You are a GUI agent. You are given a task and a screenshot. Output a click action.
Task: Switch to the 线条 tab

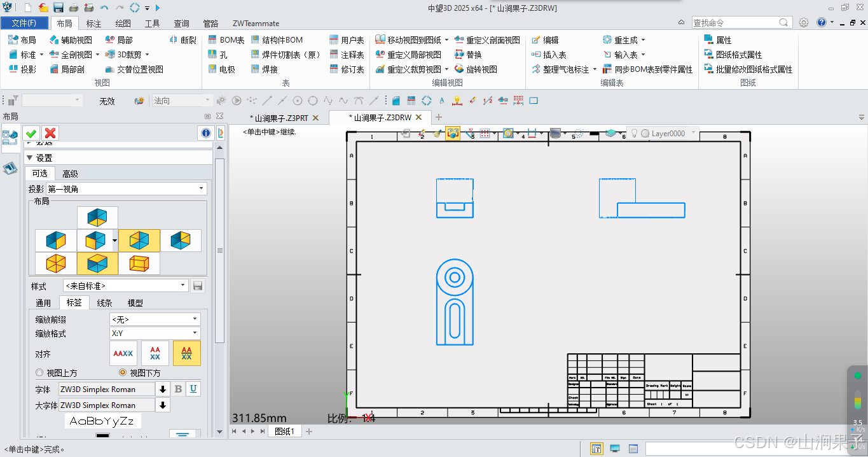click(104, 303)
